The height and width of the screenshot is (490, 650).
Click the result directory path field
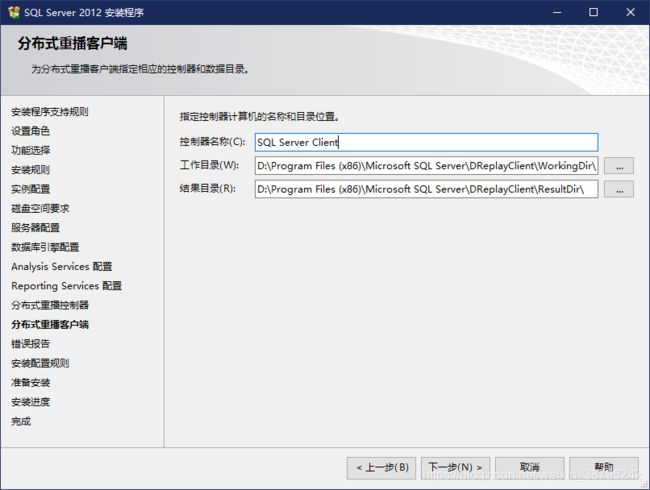(426, 189)
